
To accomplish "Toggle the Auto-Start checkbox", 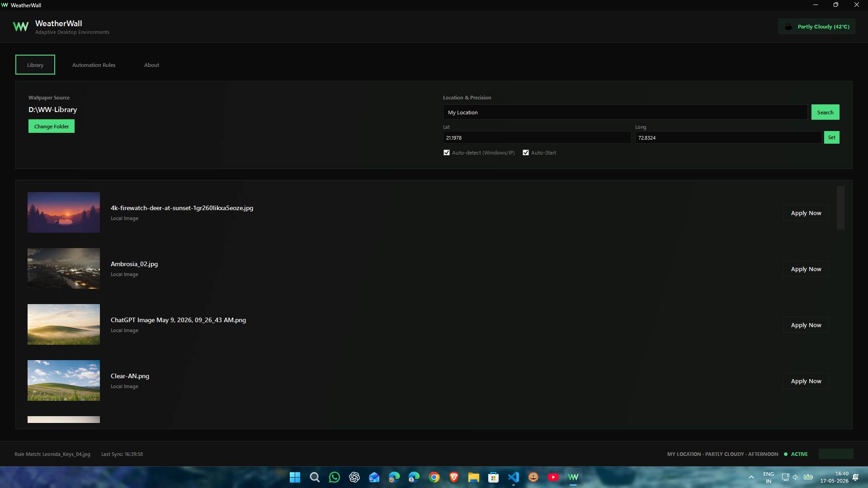I will 526,153.
